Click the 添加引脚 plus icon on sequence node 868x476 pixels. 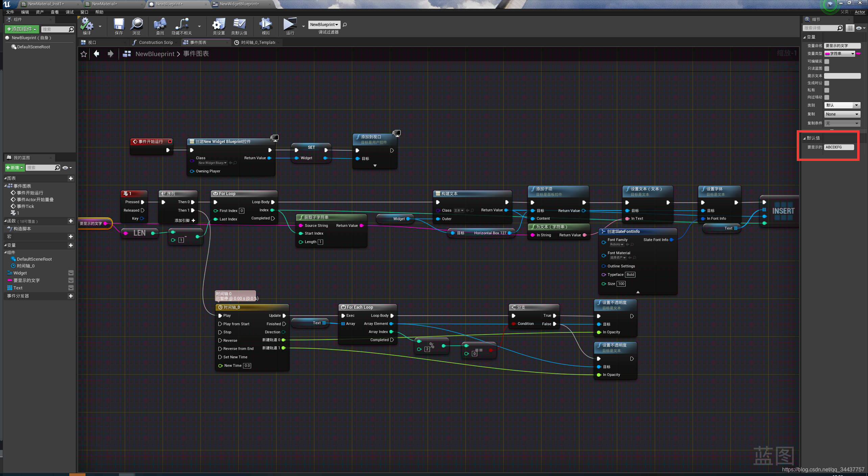193,220
